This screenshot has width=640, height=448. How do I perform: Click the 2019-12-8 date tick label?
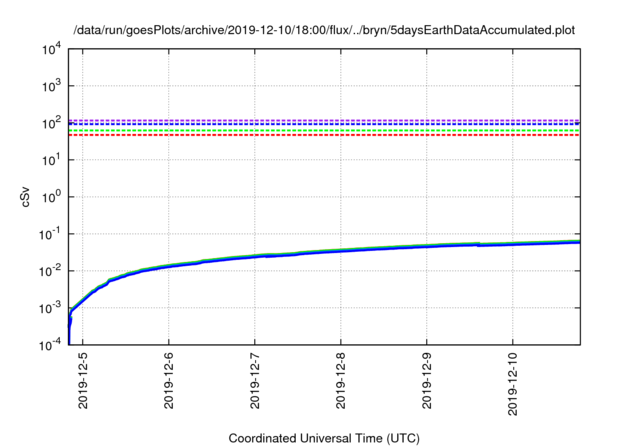click(340, 381)
